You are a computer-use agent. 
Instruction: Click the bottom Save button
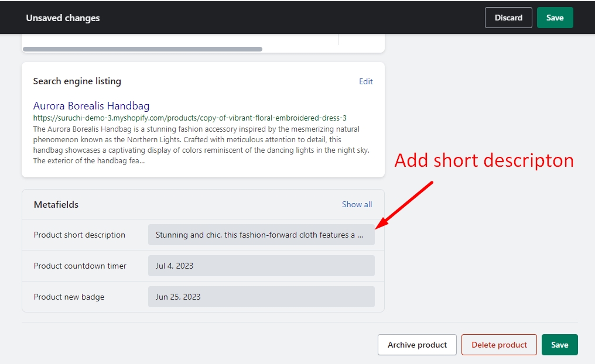[x=559, y=345]
